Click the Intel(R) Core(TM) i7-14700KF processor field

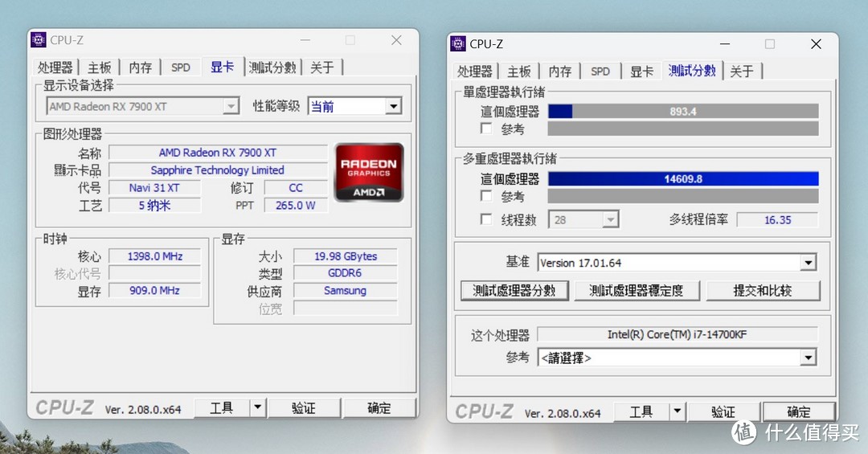coord(678,334)
